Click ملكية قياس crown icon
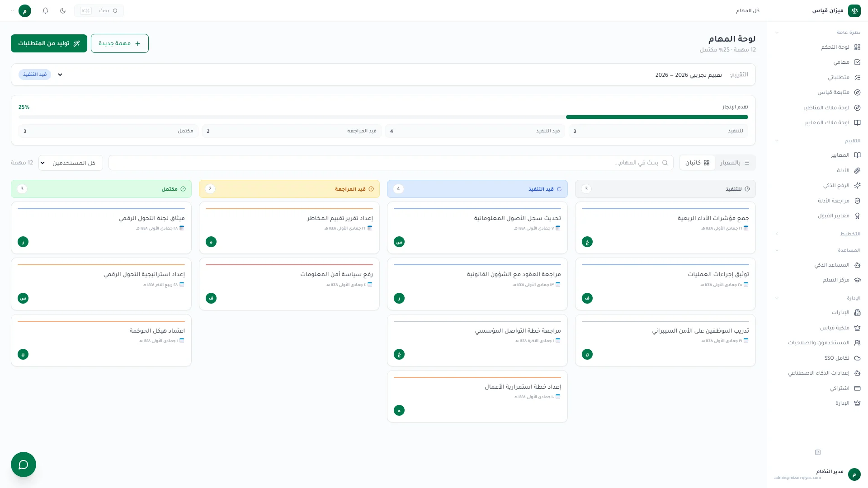 (x=857, y=328)
